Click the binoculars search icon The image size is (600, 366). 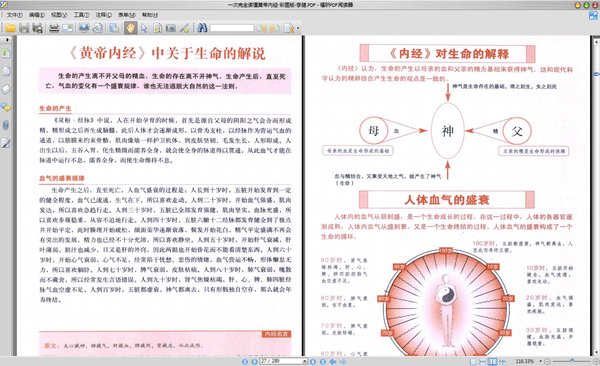click(x=202, y=28)
